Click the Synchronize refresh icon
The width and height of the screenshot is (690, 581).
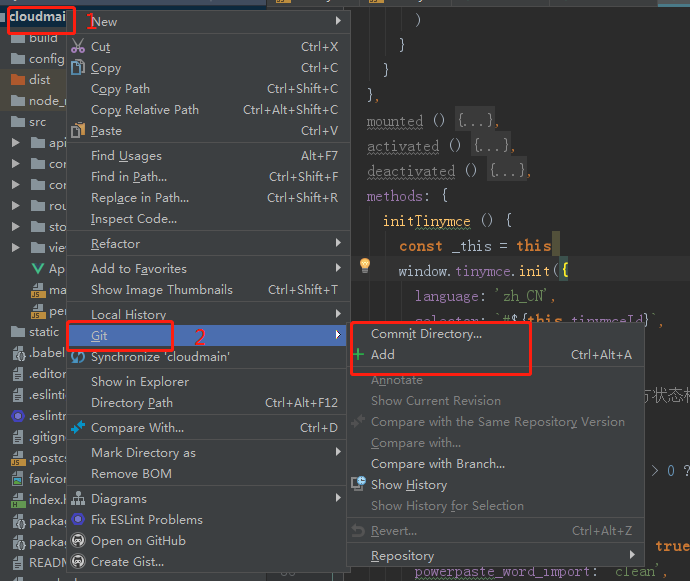[78, 357]
